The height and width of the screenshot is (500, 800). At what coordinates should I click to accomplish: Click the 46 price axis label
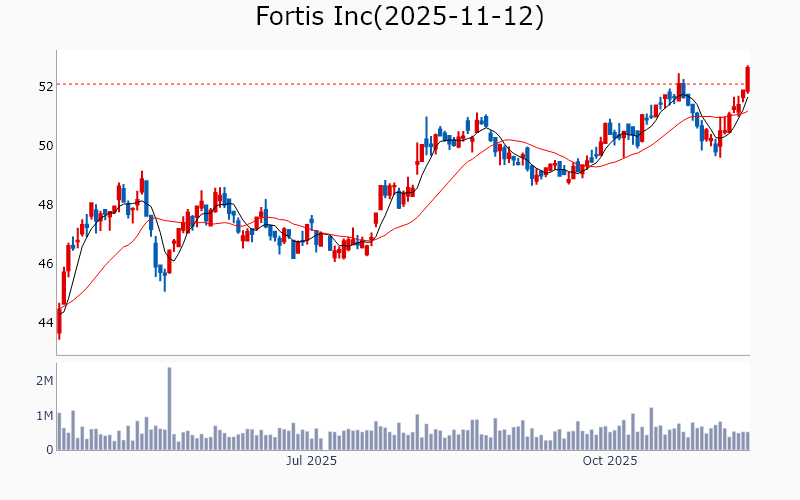tap(45, 264)
